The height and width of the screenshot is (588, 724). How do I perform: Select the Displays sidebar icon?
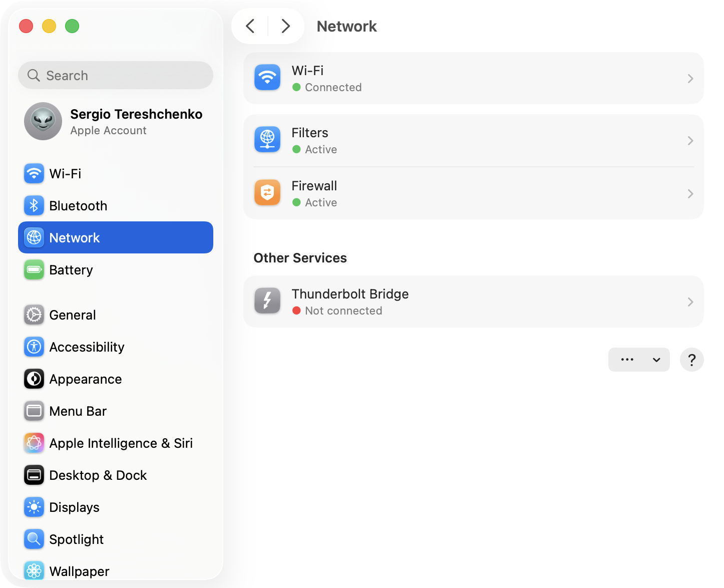[34, 507]
